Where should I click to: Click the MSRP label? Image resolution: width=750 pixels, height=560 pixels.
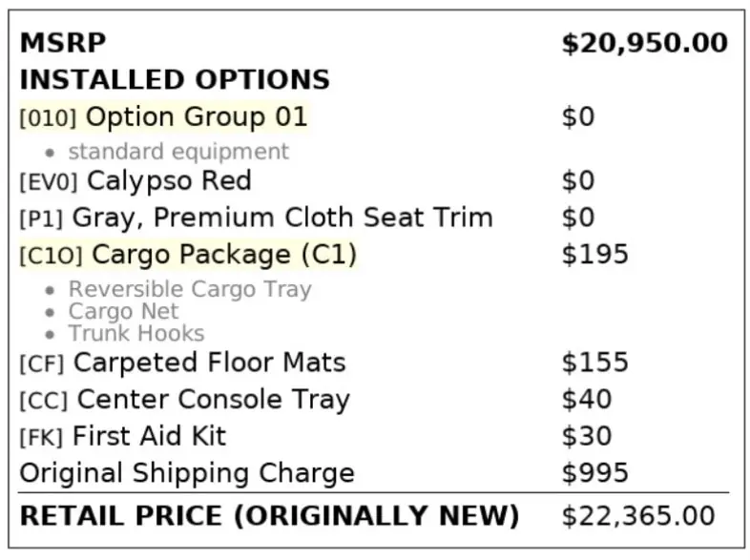(63, 43)
